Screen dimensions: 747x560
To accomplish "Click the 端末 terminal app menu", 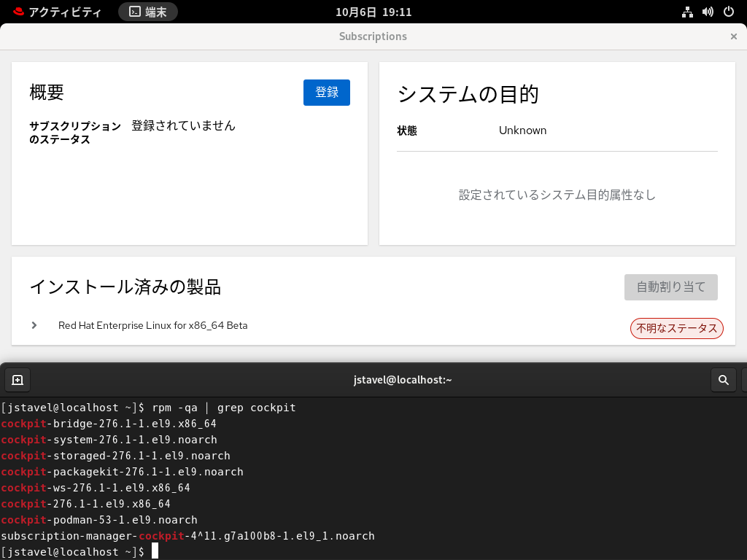I will [148, 12].
